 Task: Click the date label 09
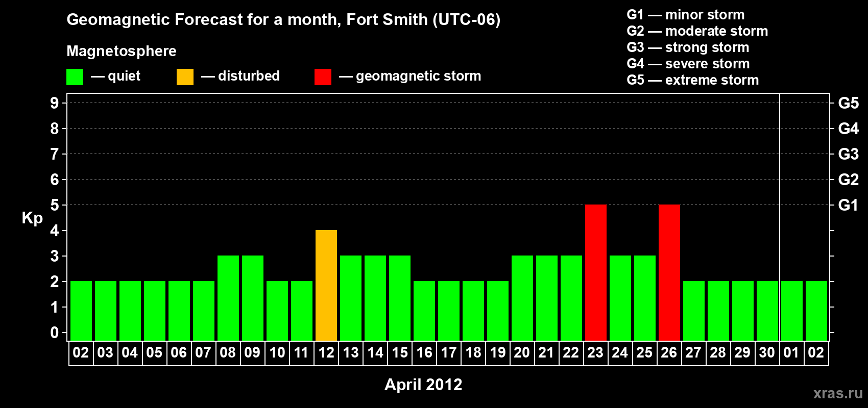click(253, 353)
